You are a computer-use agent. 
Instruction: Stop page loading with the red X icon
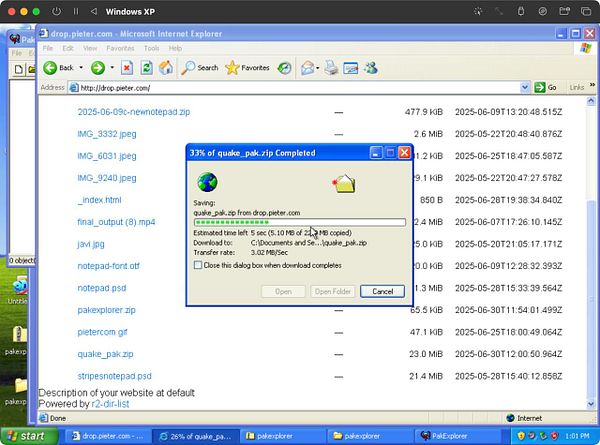[x=127, y=68]
